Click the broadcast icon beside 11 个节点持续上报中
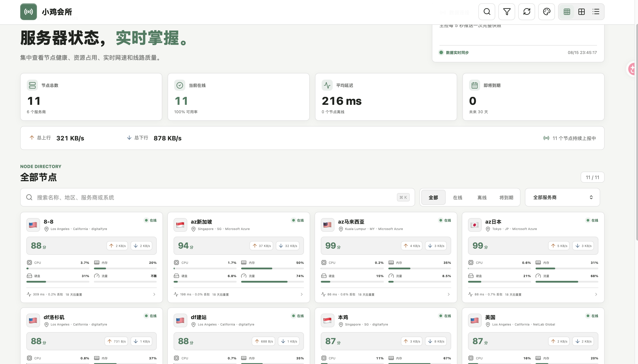Viewport: 638px width, 364px height. [546, 138]
